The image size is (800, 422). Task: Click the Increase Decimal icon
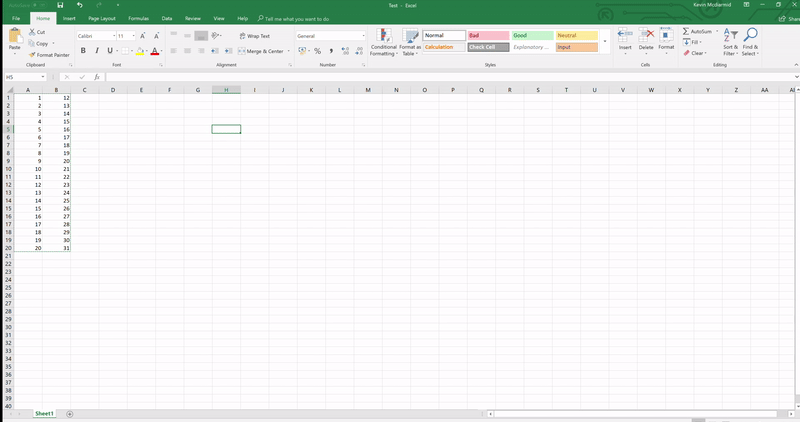(x=345, y=51)
